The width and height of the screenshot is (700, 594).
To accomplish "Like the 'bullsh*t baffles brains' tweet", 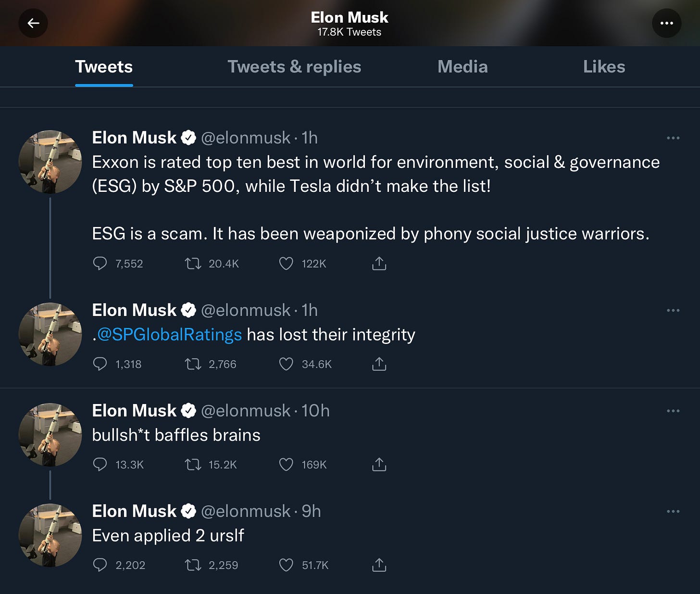I will [x=286, y=465].
